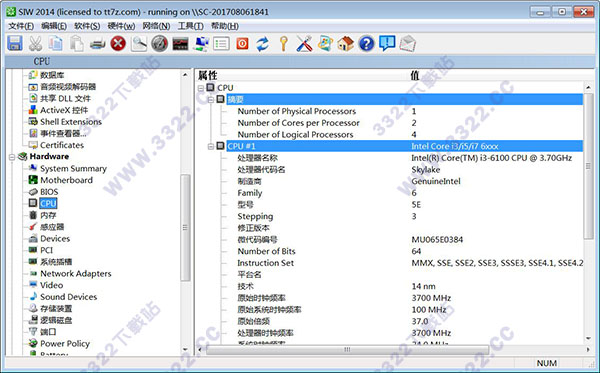Collapse the 摘要 summary node
This screenshot has width=600, height=373.
(x=211, y=99)
